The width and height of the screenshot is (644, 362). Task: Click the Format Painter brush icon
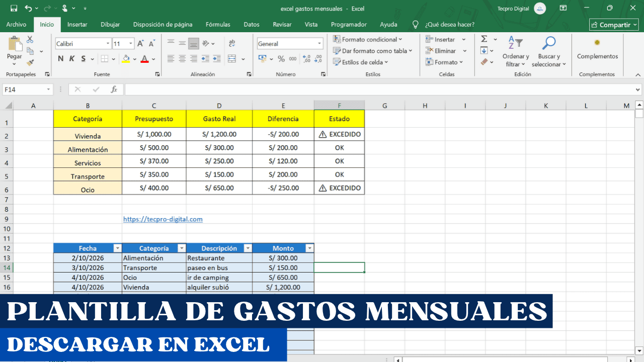pyautogui.click(x=30, y=63)
